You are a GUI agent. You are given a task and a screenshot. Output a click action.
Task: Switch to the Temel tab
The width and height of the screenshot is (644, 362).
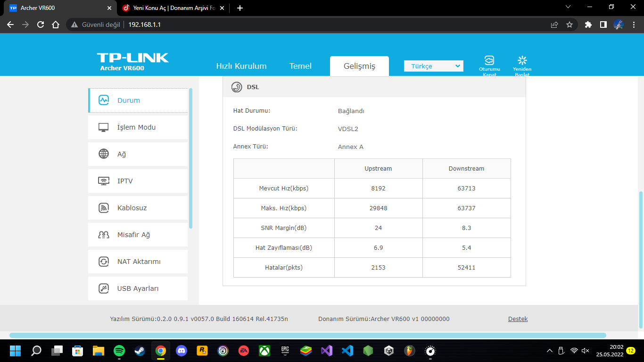(300, 66)
